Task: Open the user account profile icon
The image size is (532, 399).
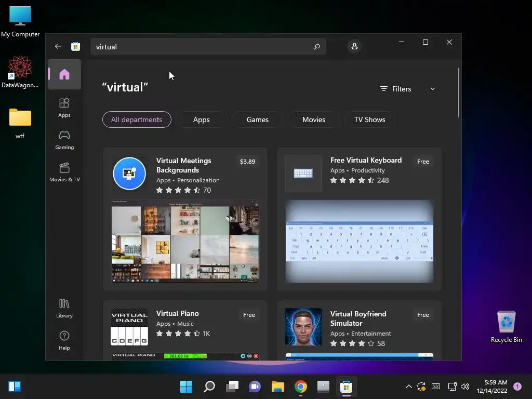Action: point(354,46)
